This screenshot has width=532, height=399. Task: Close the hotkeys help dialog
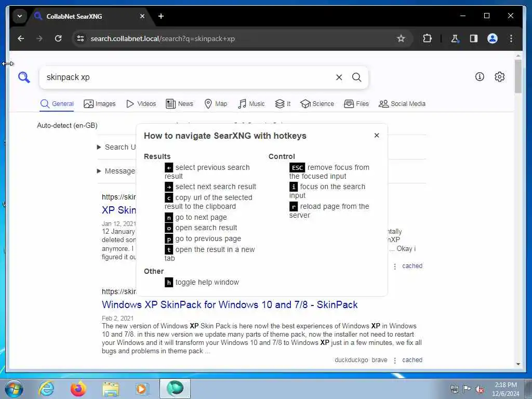pyautogui.click(x=376, y=136)
